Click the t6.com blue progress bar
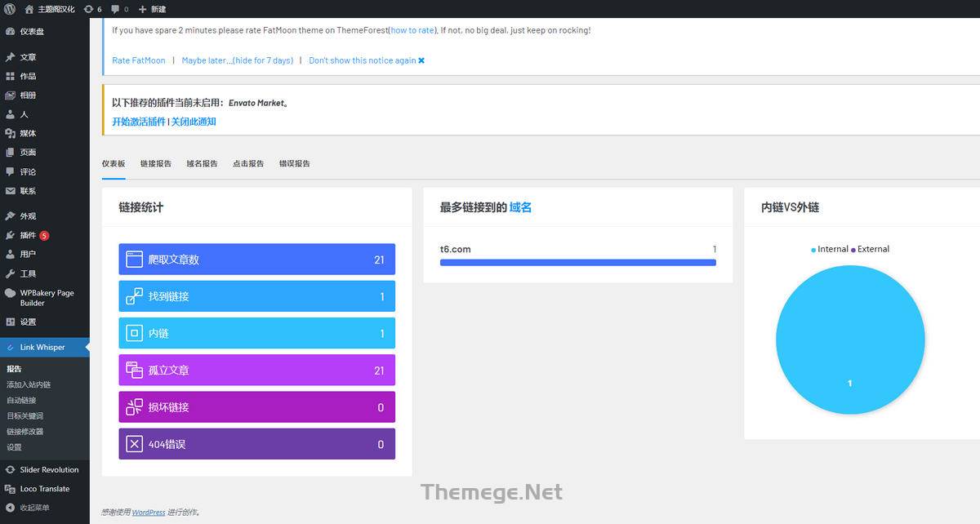Image resolution: width=980 pixels, height=524 pixels. 578,262
